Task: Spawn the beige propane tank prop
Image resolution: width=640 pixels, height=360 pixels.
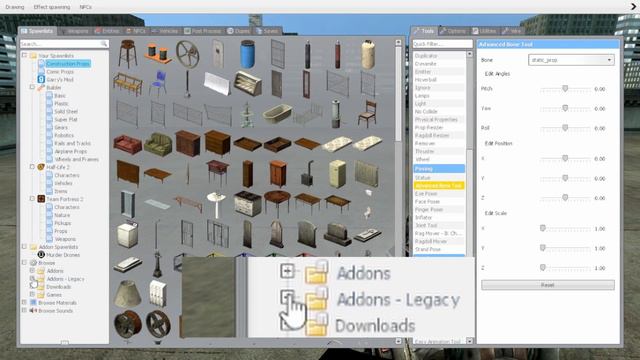Action: pos(368,54)
